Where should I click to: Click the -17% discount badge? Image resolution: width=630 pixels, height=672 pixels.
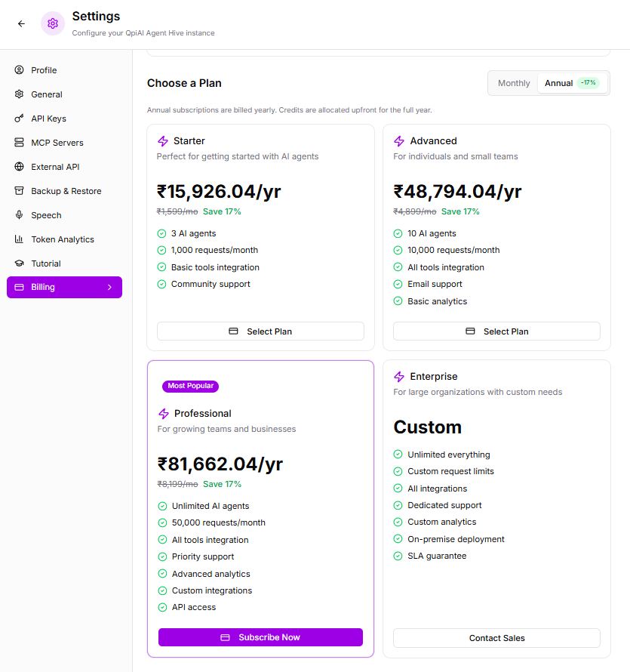point(589,83)
